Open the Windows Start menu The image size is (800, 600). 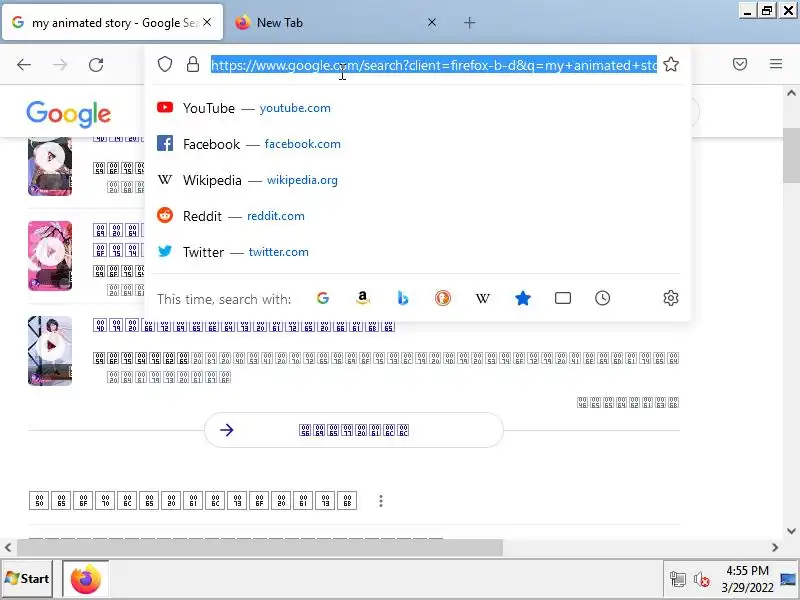[27, 579]
